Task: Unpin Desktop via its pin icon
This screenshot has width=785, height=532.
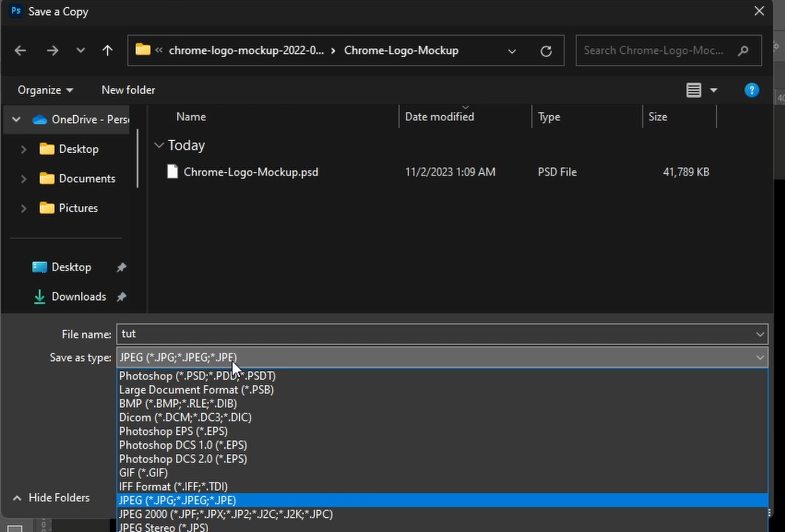Action: (x=121, y=267)
